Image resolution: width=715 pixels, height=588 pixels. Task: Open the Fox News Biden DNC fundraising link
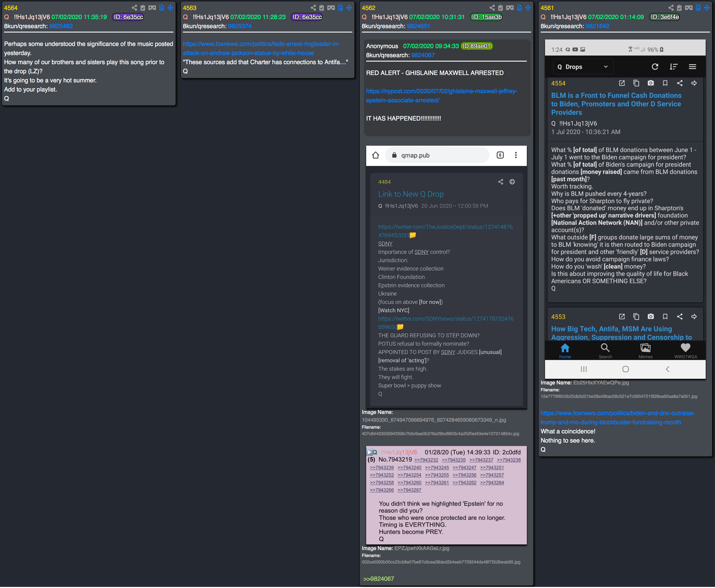click(617, 418)
